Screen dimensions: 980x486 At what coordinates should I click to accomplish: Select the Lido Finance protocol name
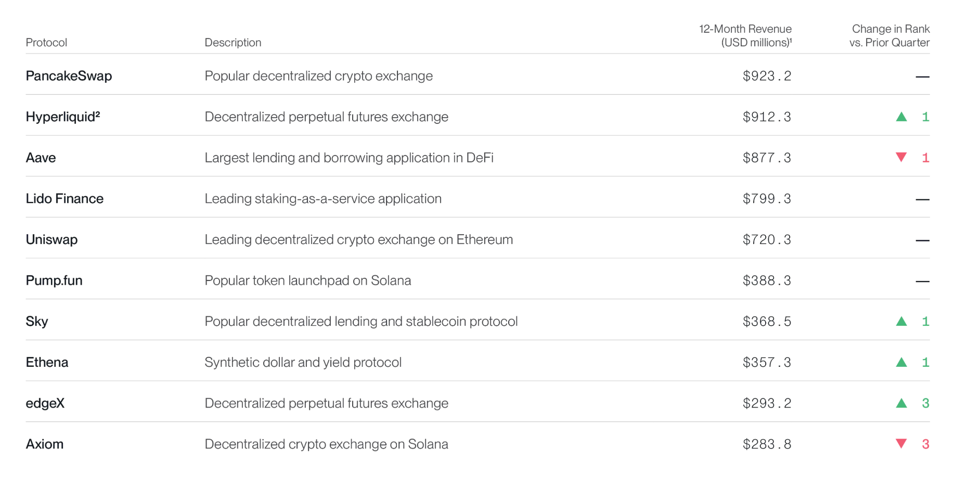65,198
